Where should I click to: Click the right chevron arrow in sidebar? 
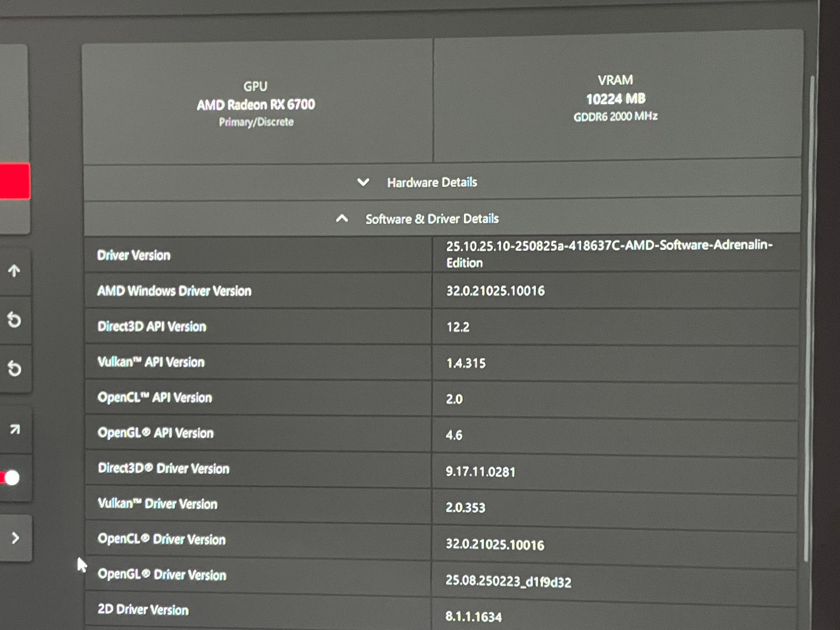coord(16,538)
